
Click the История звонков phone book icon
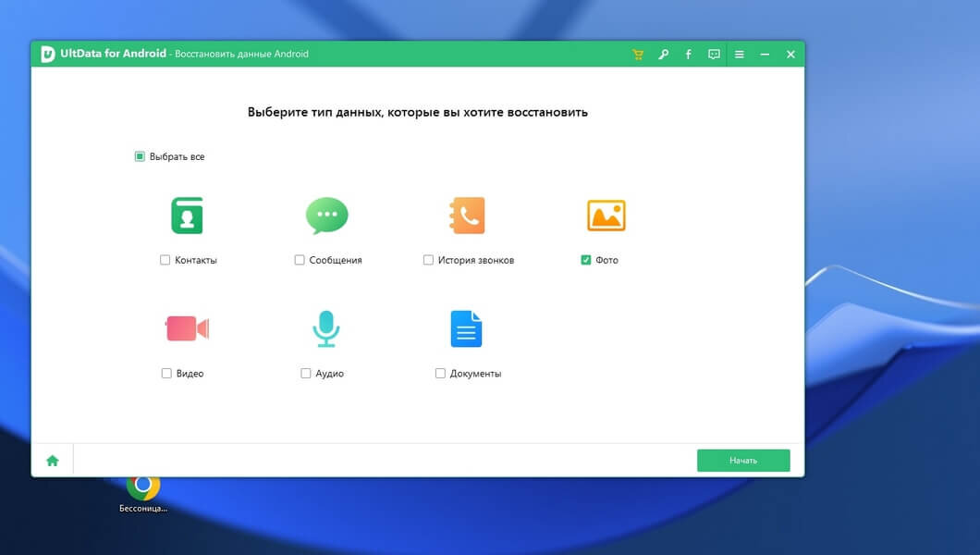tap(467, 216)
